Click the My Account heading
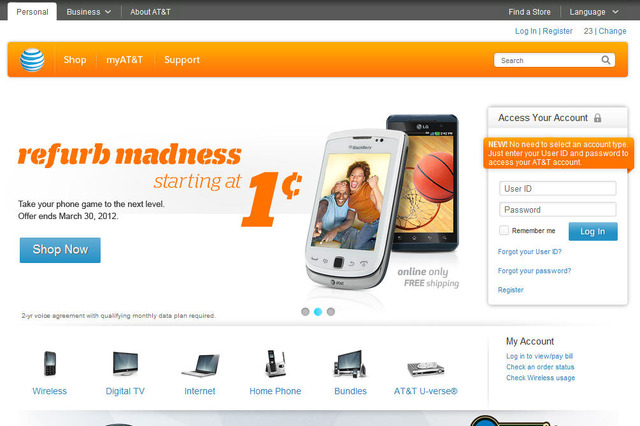The image size is (640, 426). [x=530, y=341]
